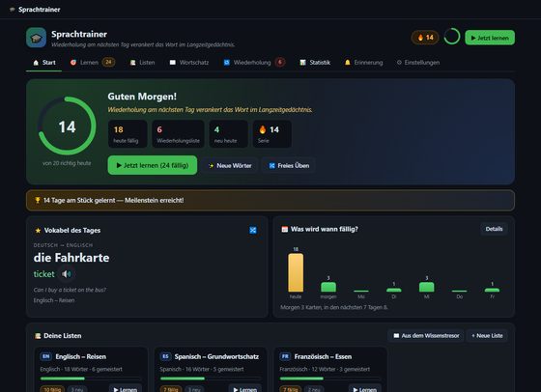
Task: Click the EN language badge
Action: [46, 356]
